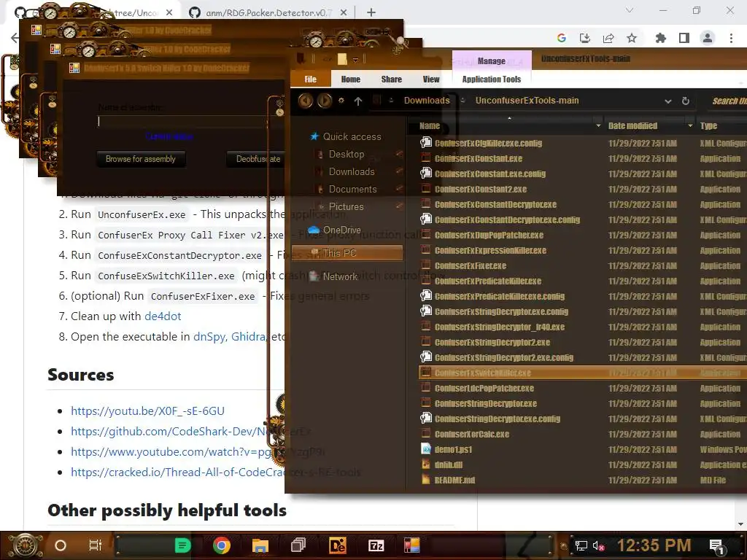Open 7-Zip from the taskbar
747x560 pixels.
[376, 545]
